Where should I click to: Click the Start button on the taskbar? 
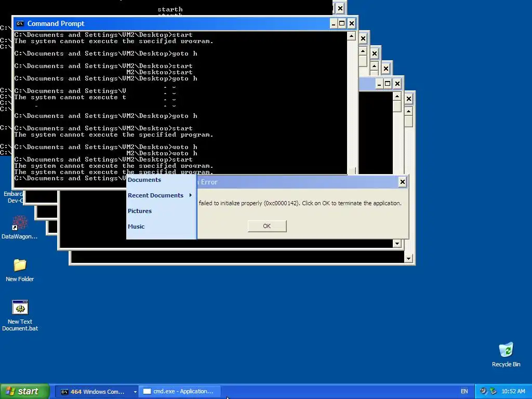pyautogui.click(x=24, y=391)
